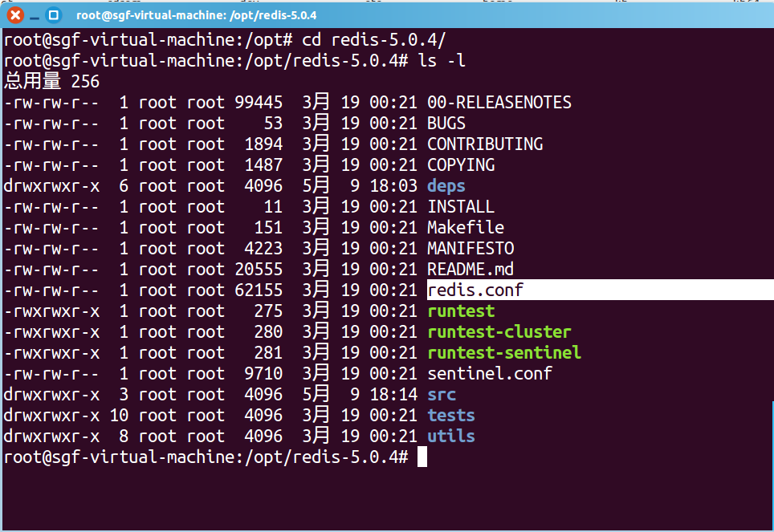Click the 18:14 timestamp of src
Viewport: 774px width, 532px height.
393,394
